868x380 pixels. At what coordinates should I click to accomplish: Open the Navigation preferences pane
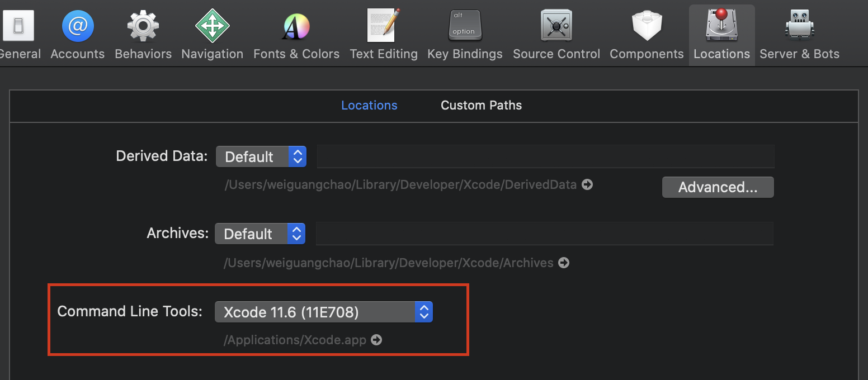tap(212, 34)
